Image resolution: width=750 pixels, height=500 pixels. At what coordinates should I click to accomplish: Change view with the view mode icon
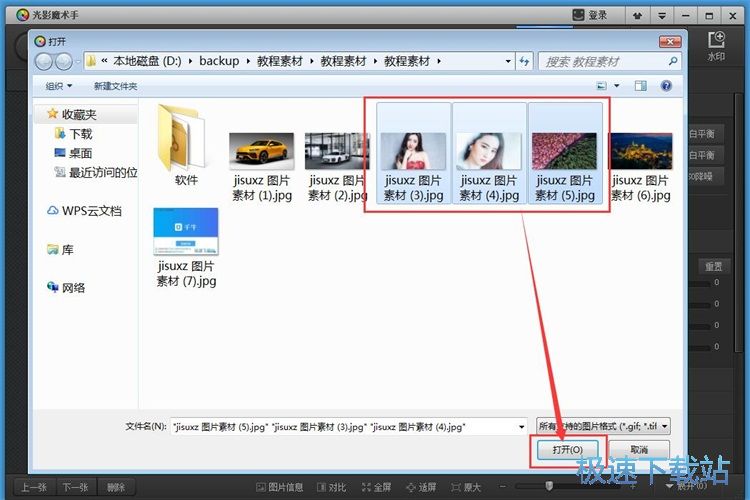pos(602,86)
